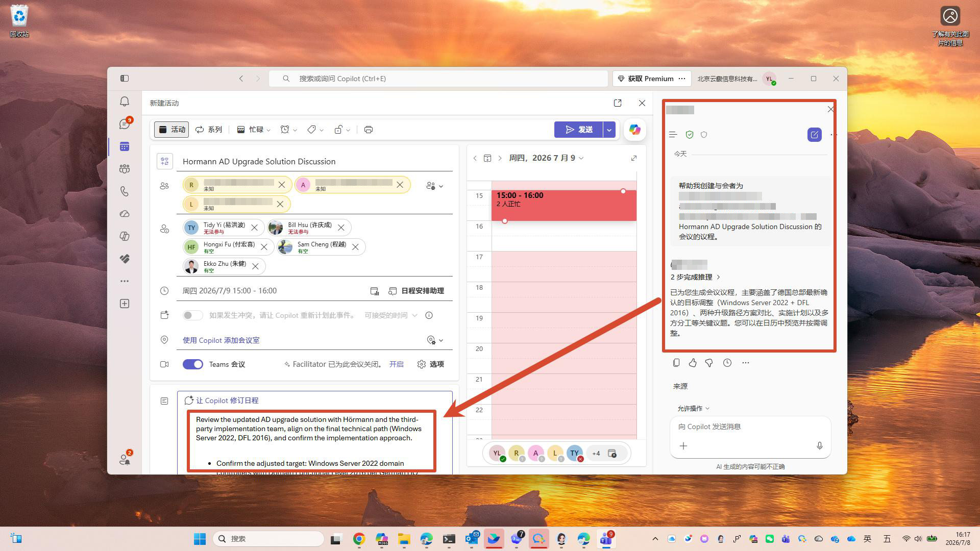Open the date picker 周四, 2026 7 月 9
This screenshot has width=980, height=551.
tap(546, 158)
